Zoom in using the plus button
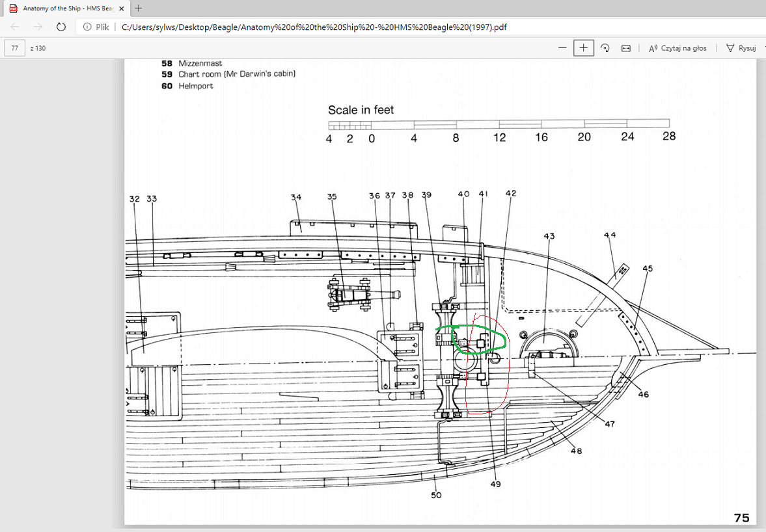The height and width of the screenshot is (532, 766). (x=584, y=48)
